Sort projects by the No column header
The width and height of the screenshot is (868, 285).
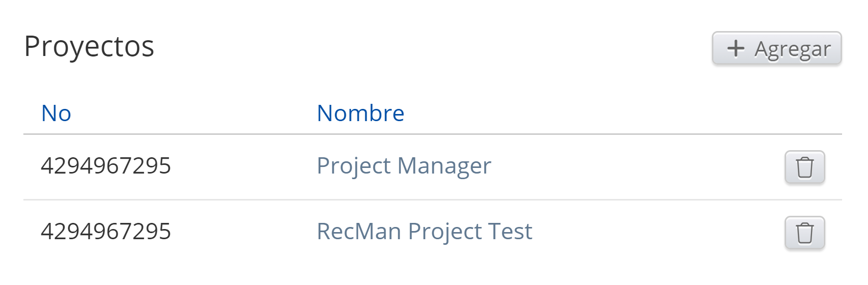coord(56,113)
